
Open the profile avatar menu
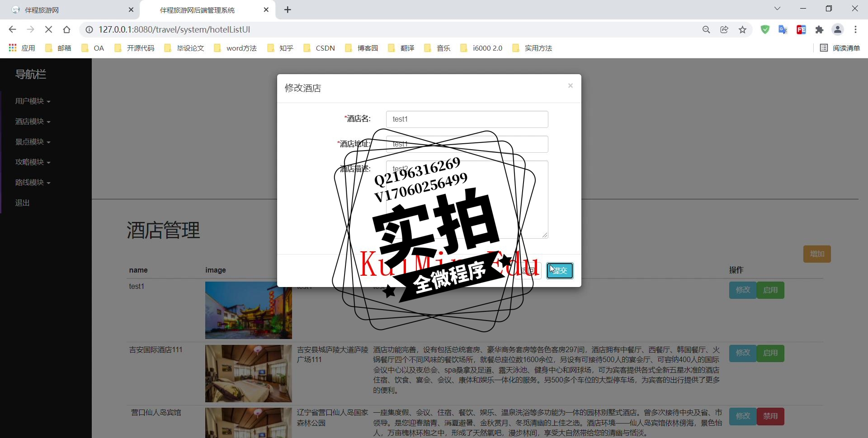click(x=838, y=29)
